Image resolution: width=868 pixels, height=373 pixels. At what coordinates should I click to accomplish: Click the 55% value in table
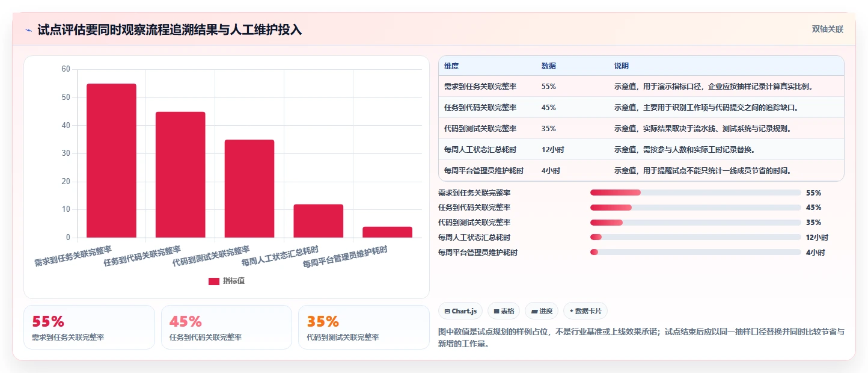(549, 87)
